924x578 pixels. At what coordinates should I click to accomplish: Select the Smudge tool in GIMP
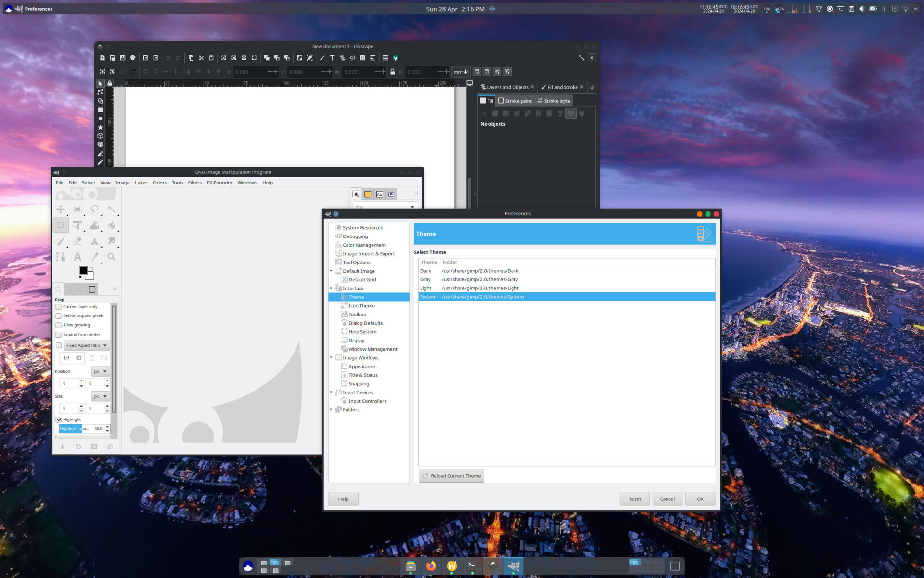112,241
